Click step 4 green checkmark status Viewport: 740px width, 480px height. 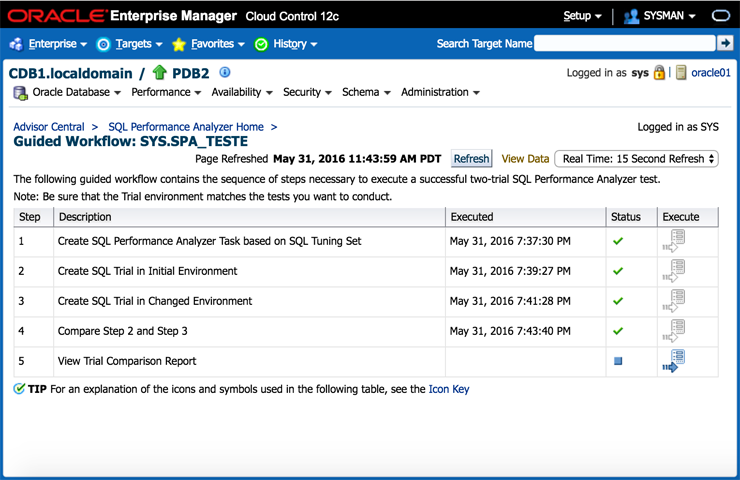pos(618,331)
